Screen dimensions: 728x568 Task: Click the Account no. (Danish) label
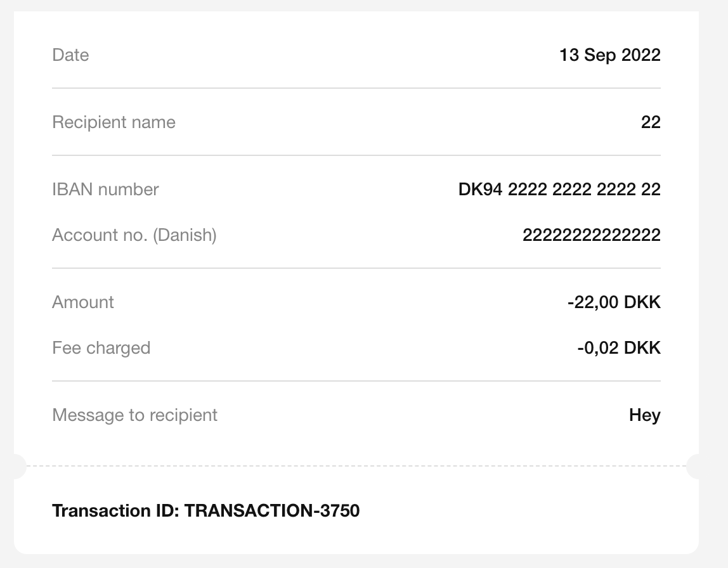pyautogui.click(x=134, y=235)
